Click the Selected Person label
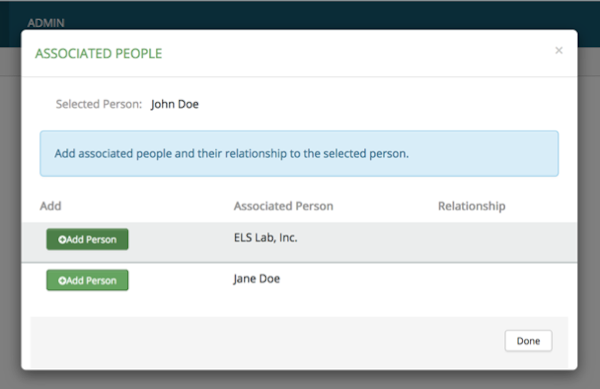 [x=99, y=104]
